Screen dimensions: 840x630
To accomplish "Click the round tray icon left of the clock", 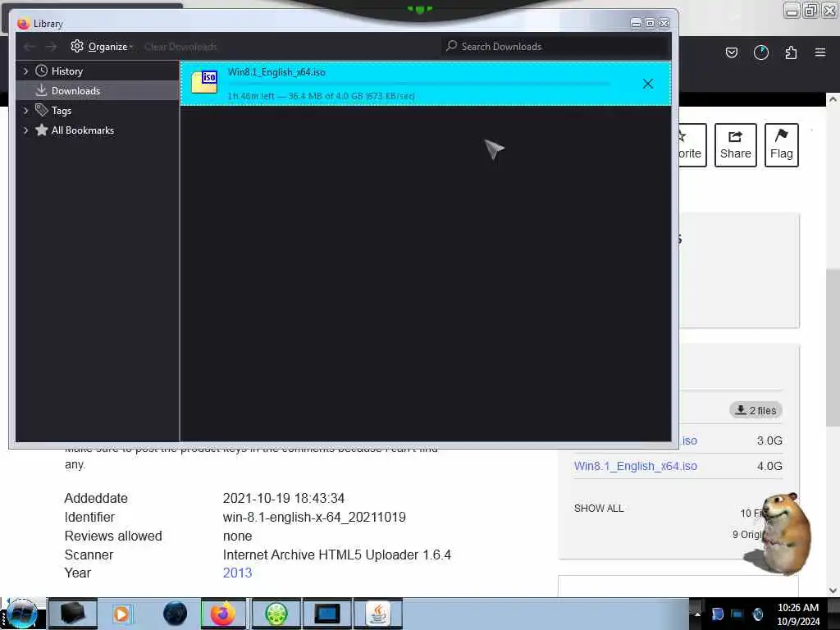I will click(757, 614).
